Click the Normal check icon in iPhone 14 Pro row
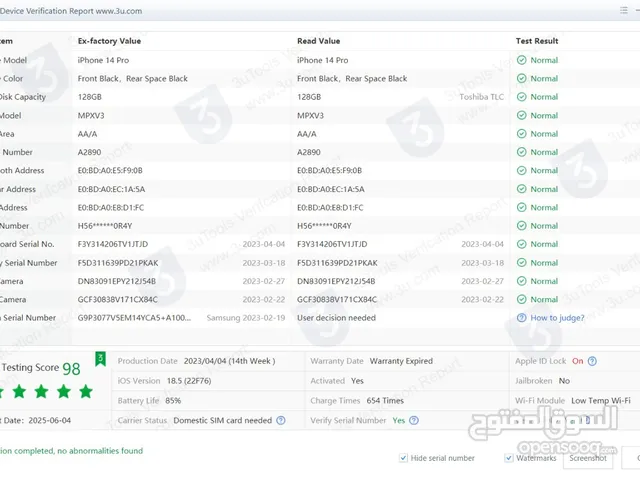This screenshot has width=640, height=480. [521, 60]
